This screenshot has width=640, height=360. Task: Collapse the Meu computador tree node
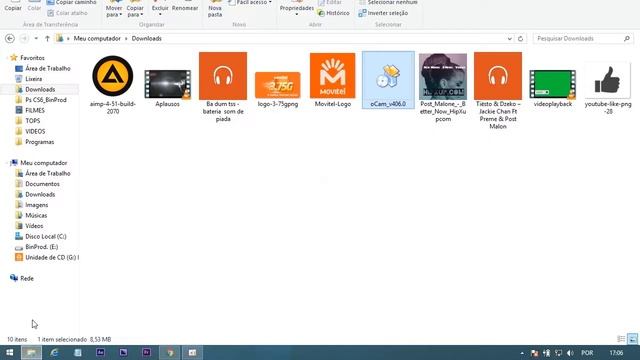click(x=7, y=163)
